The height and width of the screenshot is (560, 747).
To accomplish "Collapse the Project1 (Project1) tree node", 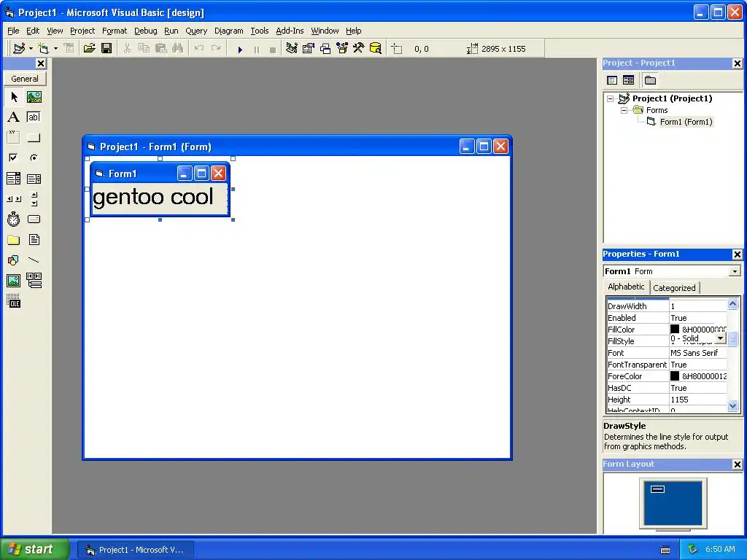I will point(611,99).
